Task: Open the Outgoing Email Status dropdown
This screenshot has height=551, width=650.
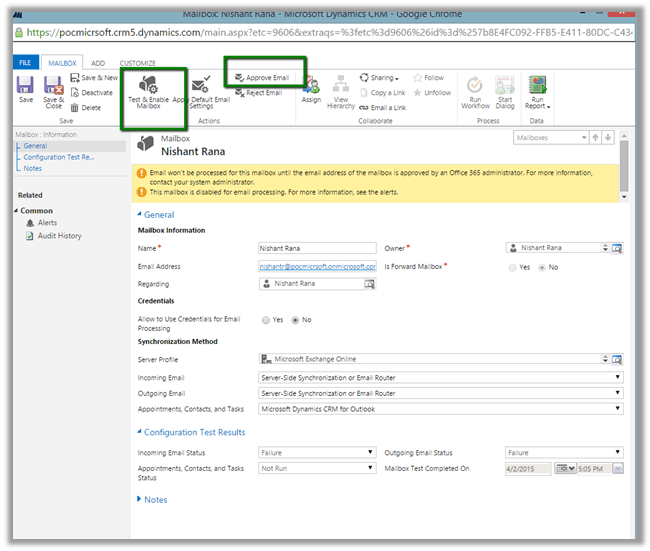Action: click(564, 452)
